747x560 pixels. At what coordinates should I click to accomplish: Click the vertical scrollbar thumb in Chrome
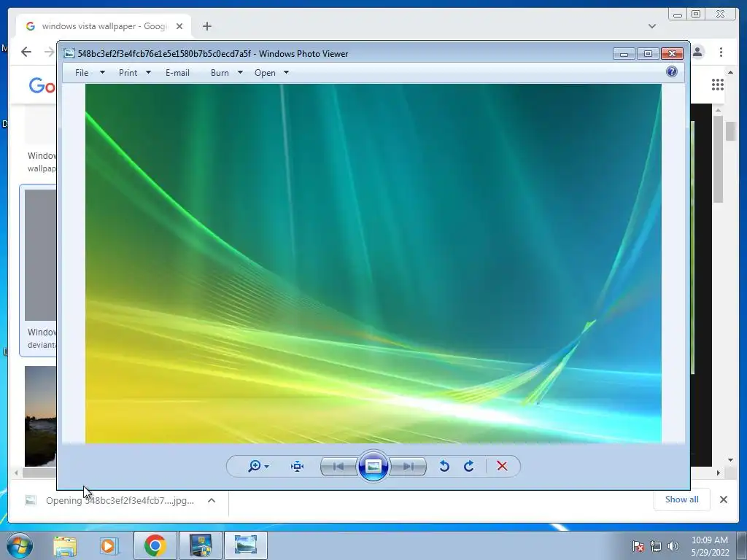(x=730, y=131)
